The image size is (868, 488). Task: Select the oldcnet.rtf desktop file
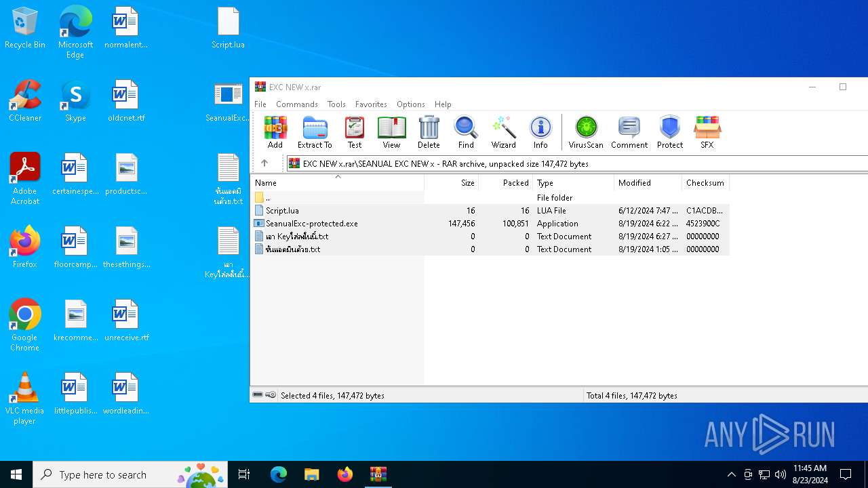126,101
